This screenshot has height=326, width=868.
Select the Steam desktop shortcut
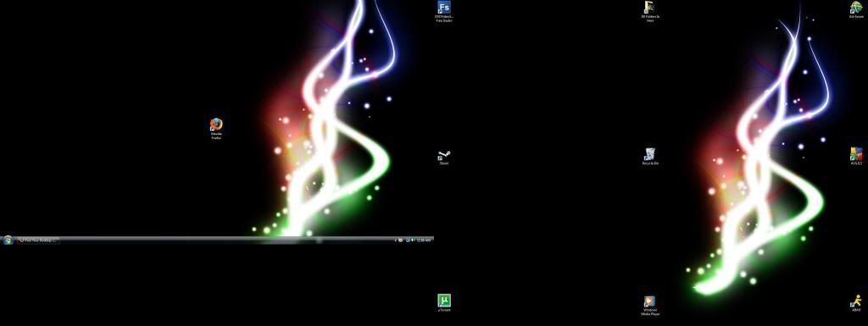coord(444,155)
